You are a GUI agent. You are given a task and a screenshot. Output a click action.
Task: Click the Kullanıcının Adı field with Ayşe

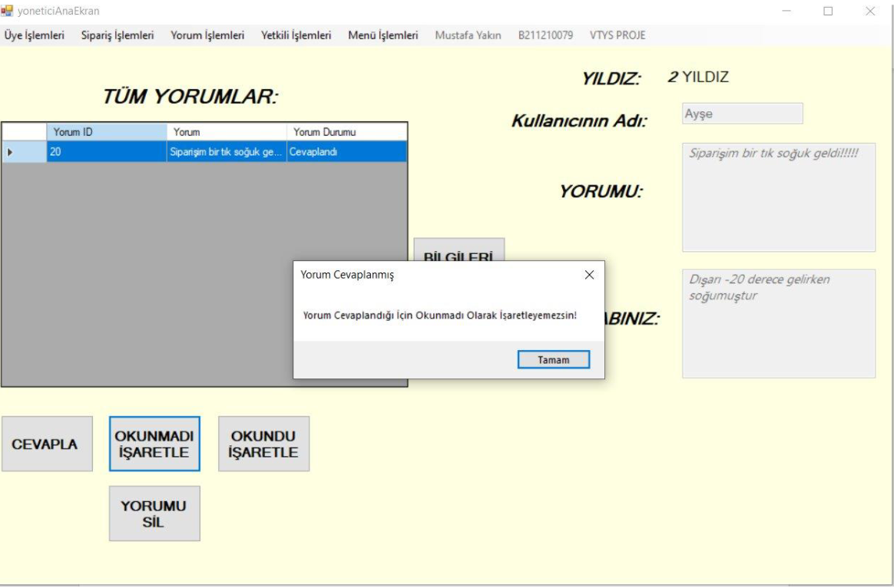click(742, 114)
